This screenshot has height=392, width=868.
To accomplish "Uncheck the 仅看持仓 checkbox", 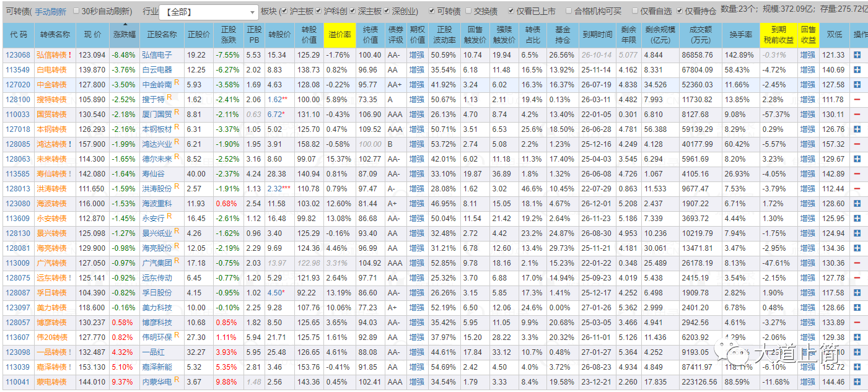I will pyautogui.click(x=680, y=11).
